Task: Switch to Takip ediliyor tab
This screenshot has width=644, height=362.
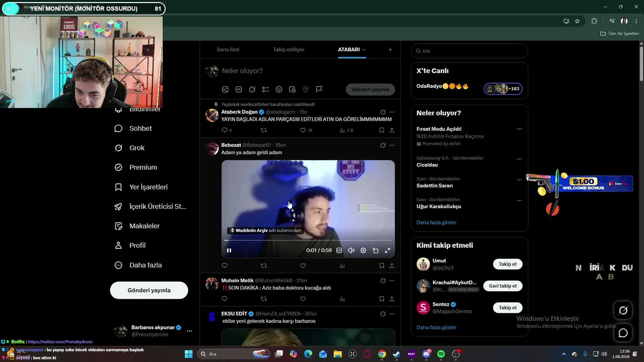Action: (x=289, y=50)
